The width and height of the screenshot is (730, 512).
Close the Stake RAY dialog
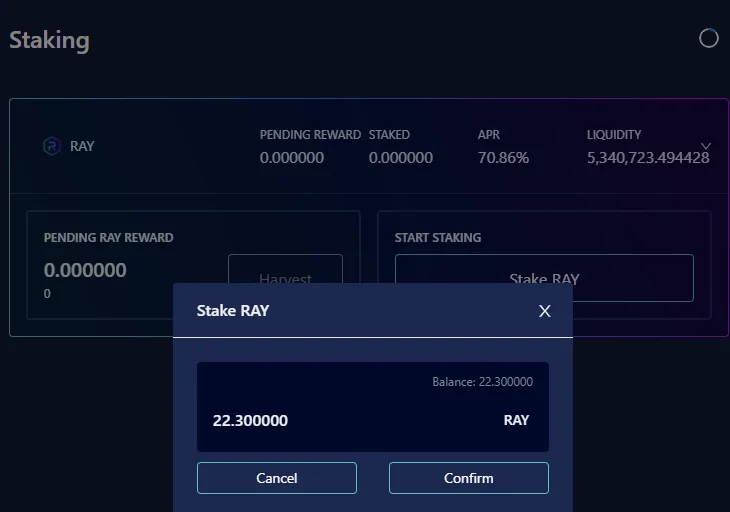point(544,311)
